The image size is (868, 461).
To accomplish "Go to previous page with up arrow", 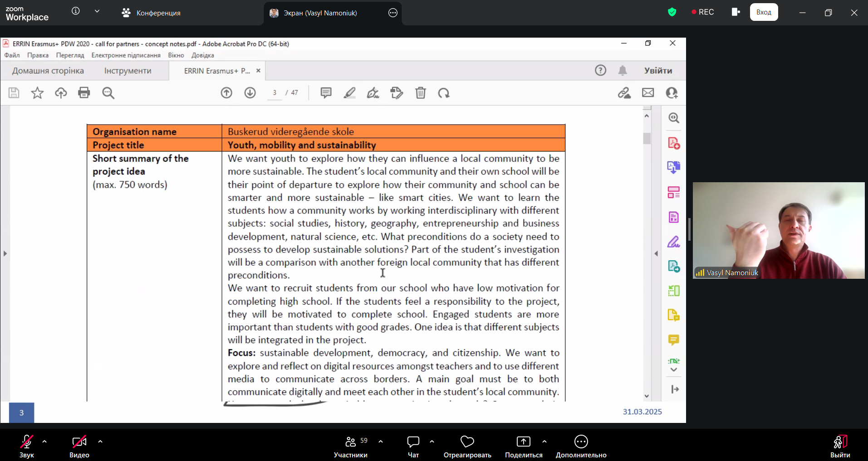I will [x=226, y=93].
